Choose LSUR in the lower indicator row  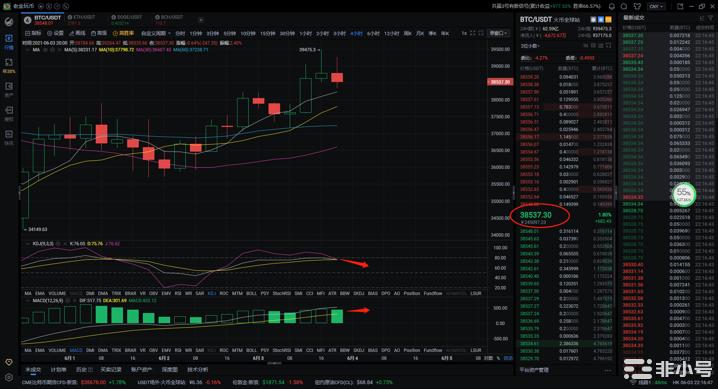point(476,350)
